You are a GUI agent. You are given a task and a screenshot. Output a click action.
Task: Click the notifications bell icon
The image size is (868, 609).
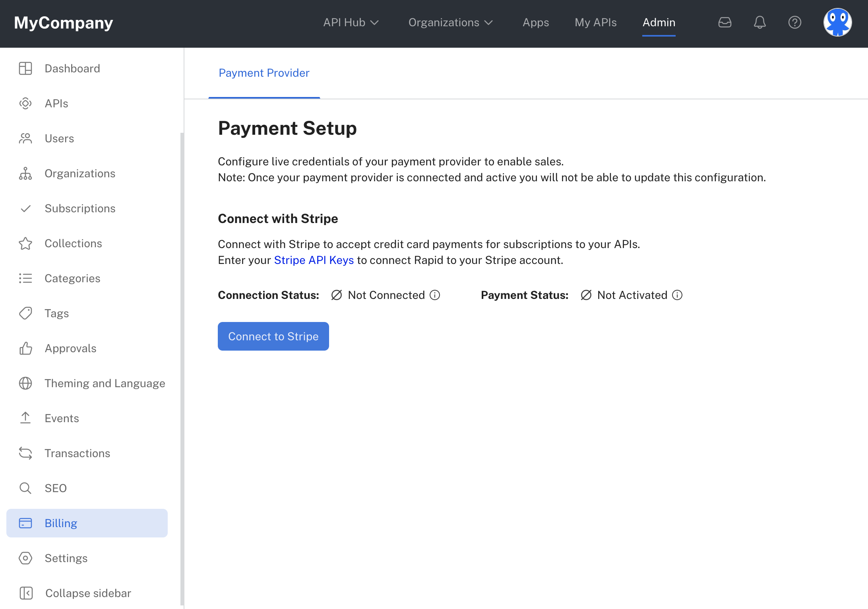click(759, 22)
